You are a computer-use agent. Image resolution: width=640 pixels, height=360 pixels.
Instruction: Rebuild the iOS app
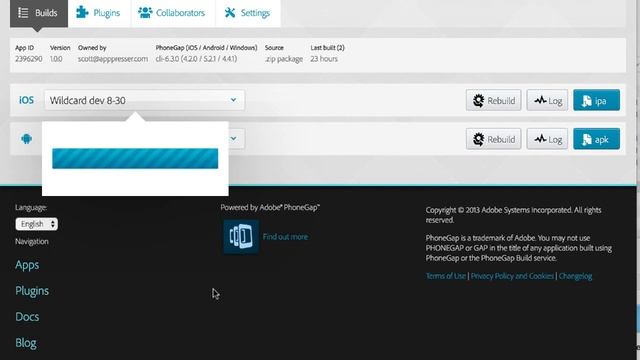493,100
